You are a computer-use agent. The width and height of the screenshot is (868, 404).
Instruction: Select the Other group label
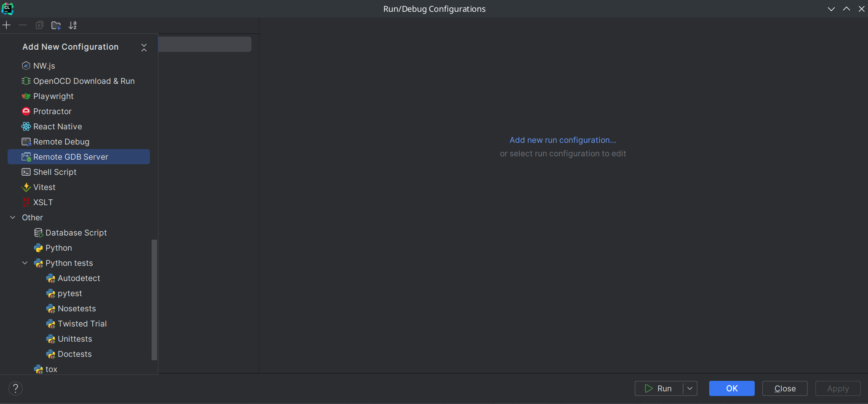click(x=32, y=217)
